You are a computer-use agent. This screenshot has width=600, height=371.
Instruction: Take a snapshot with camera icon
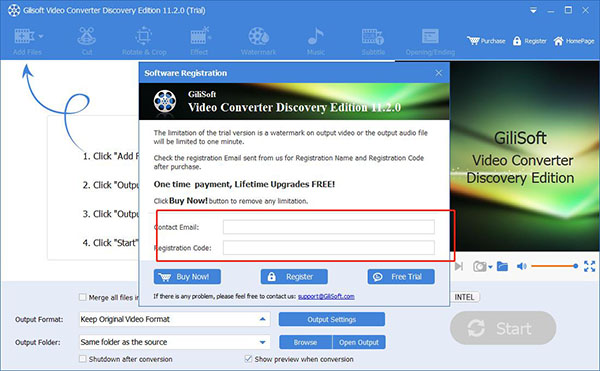click(x=479, y=266)
